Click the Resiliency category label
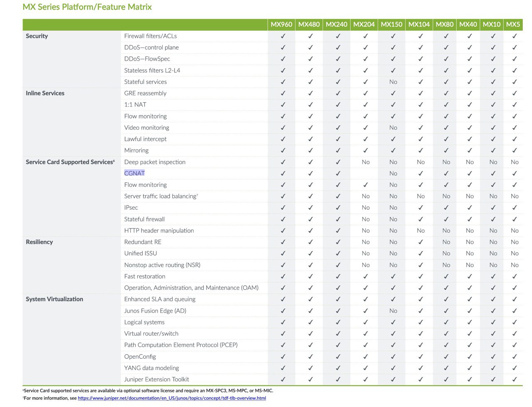Image resolution: width=532 pixels, height=407 pixels. pos(39,242)
